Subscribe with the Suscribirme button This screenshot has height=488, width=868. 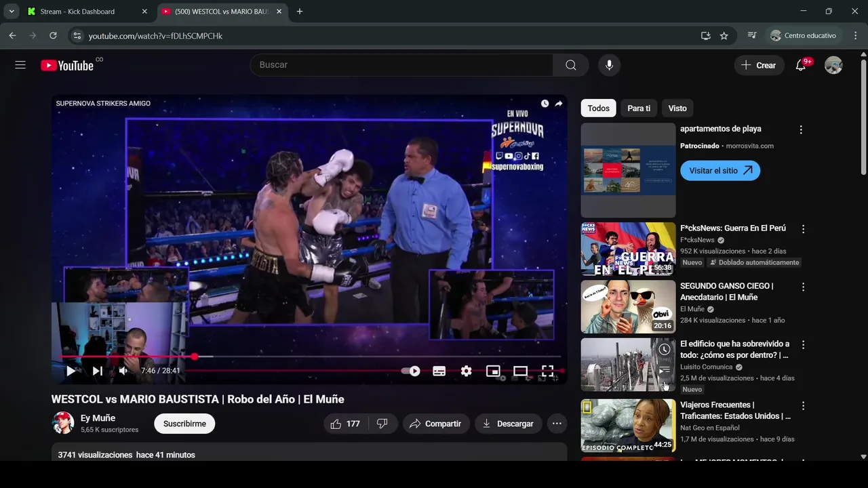coord(184,424)
